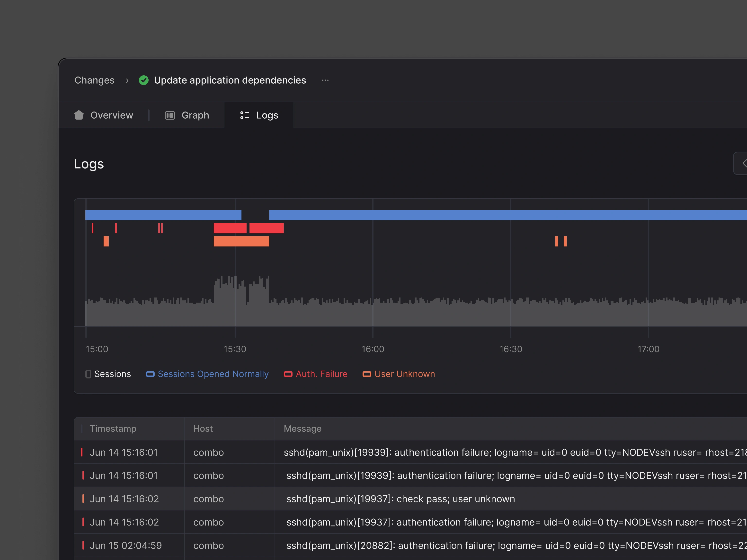Click the combo host cell in Jun 15 row
This screenshot has height=560, width=747.
208,545
